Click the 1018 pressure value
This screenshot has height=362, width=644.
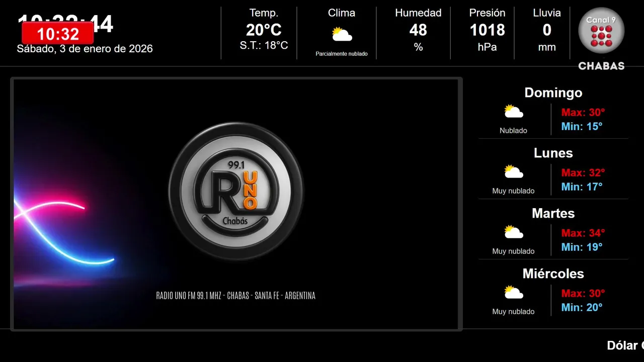(487, 30)
